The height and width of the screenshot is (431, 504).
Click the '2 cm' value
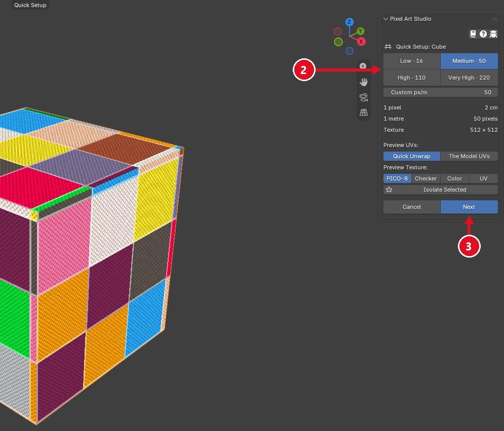coord(491,107)
